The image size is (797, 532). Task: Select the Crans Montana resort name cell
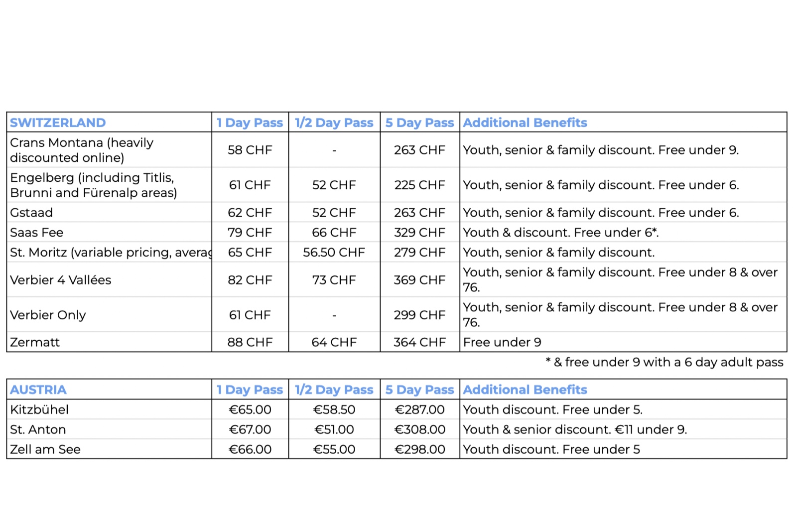click(x=82, y=150)
